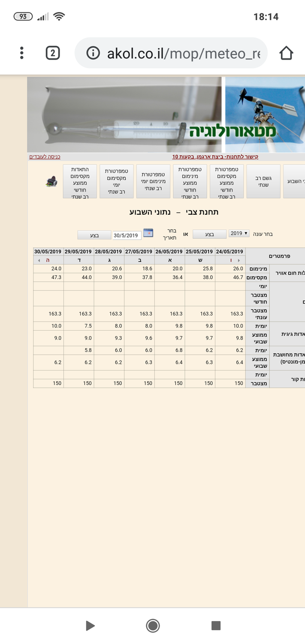
Task: Open the tab switcher showing 2 tabs
Action: click(52, 53)
